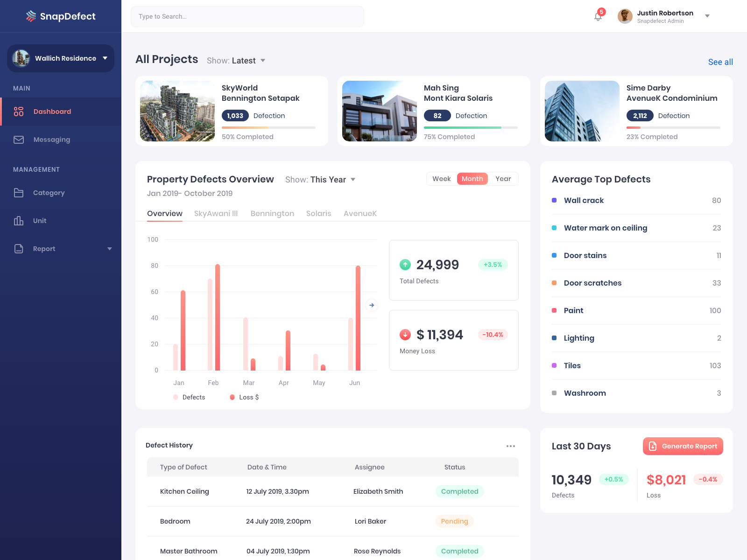Click the Unit chart icon in sidebar
This screenshot has height=560, width=747.
(x=19, y=221)
